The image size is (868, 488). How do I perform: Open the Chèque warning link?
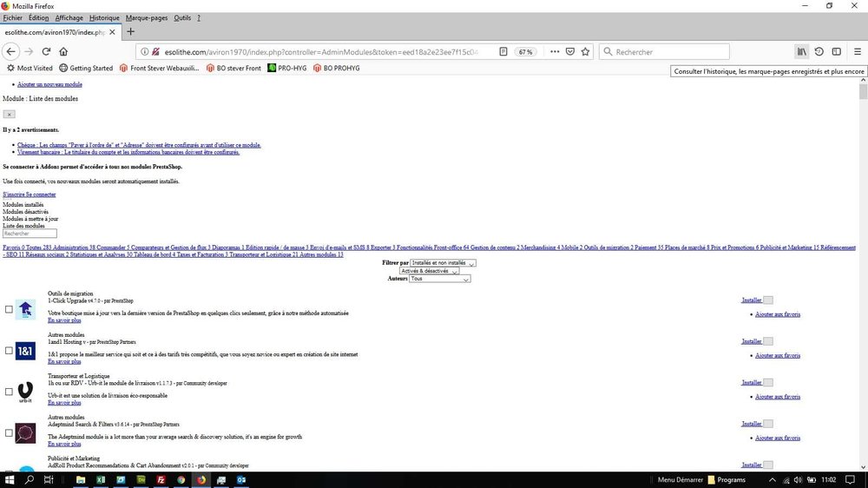tap(139, 145)
